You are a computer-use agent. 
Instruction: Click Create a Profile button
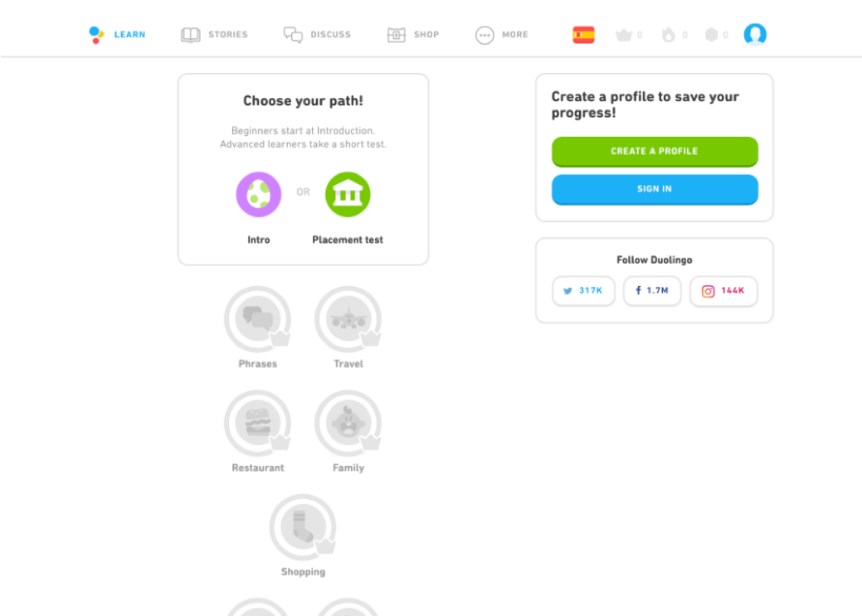[x=655, y=152]
